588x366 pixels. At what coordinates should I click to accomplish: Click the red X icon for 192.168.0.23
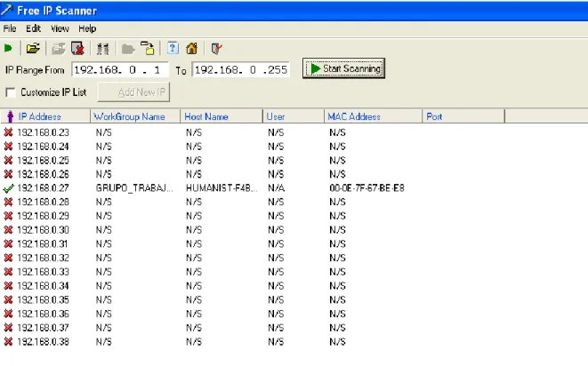(8, 132)
